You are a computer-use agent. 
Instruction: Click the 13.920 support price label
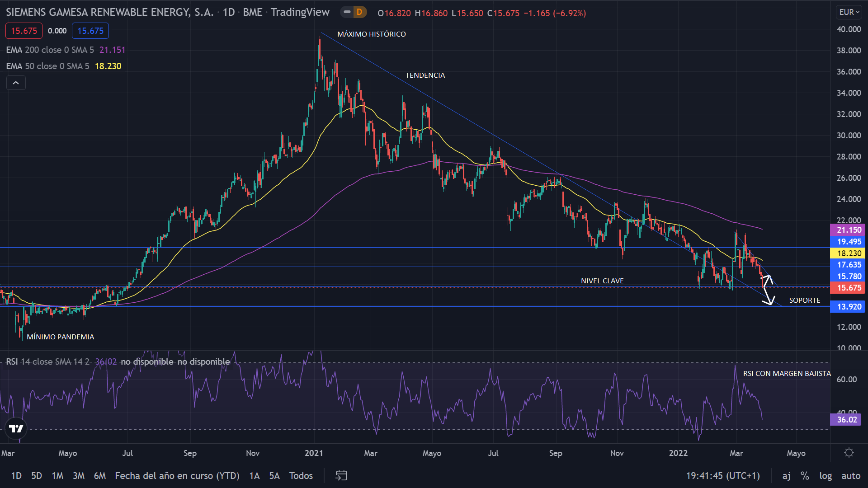(x=849, y=307)
